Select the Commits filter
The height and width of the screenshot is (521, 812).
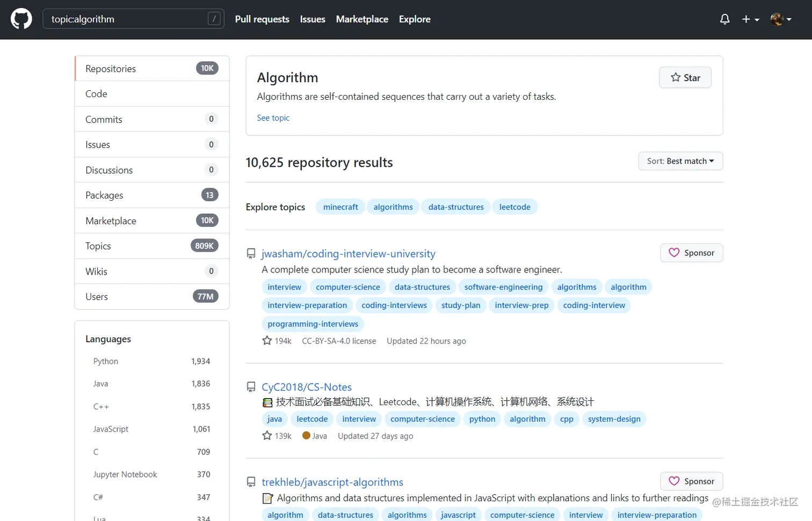point(152,119)
